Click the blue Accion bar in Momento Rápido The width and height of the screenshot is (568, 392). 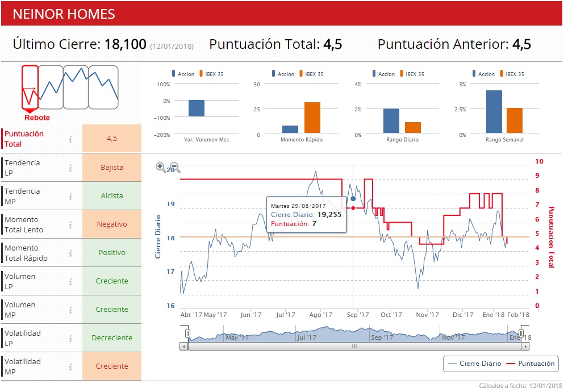290,130
